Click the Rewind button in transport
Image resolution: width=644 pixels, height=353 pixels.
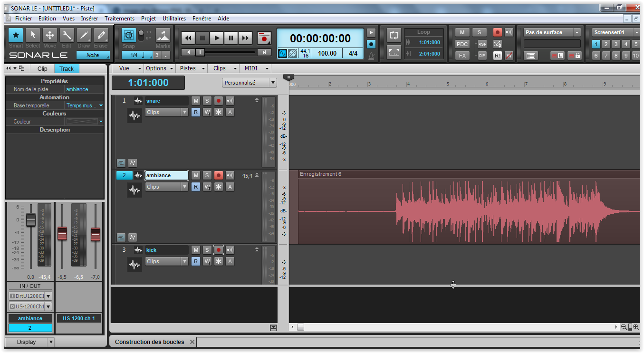point(188,38)
